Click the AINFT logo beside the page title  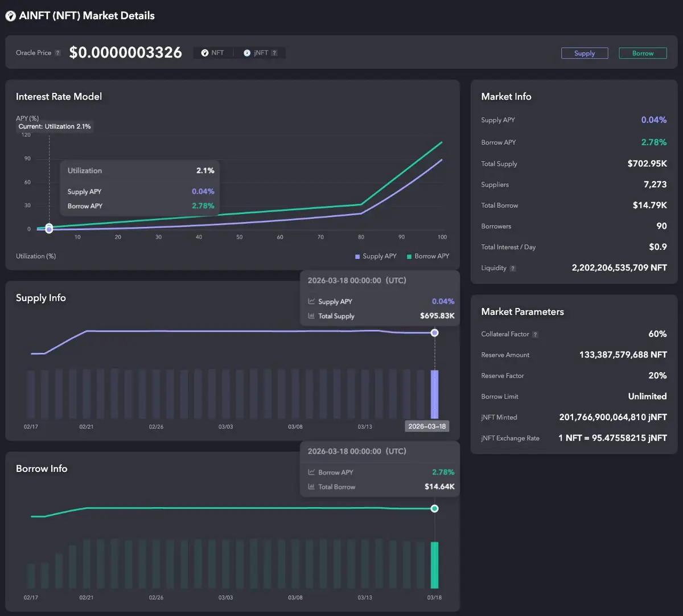click(10, 16)
